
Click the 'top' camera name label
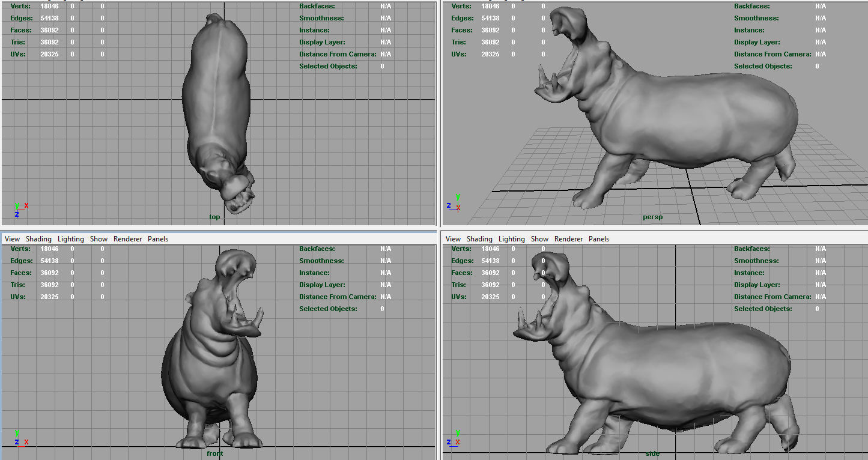click(214, 217)
